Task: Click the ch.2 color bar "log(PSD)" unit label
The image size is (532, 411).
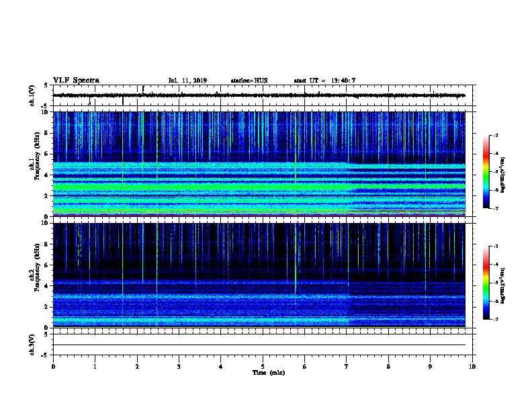Action: coord(503,286)
